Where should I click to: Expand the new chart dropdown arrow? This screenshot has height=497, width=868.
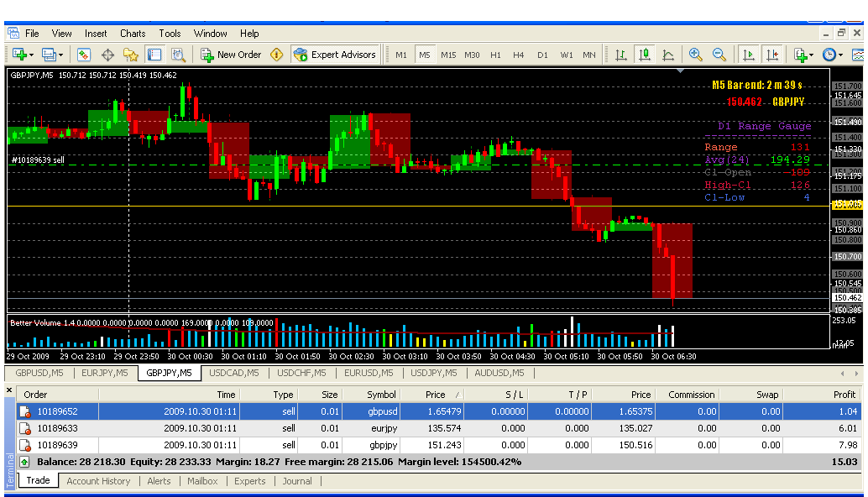pyautogui.click(x=31, y=55)
